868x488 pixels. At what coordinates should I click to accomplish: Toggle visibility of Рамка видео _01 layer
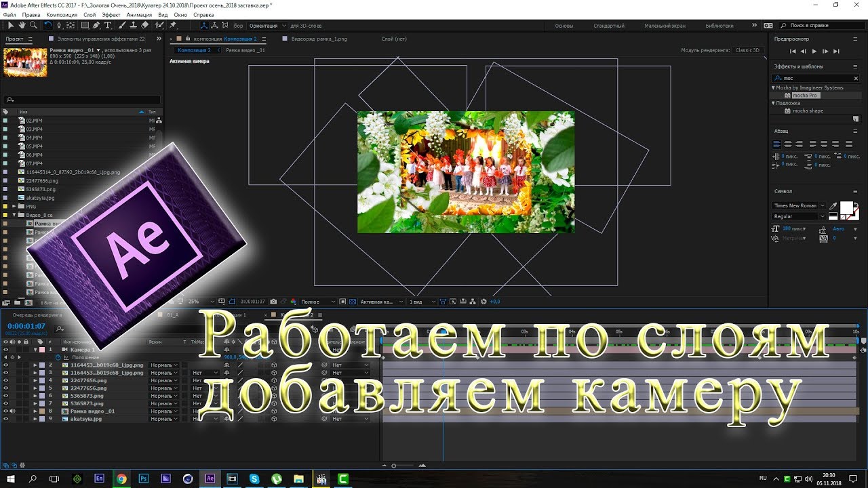pos(5,411)
